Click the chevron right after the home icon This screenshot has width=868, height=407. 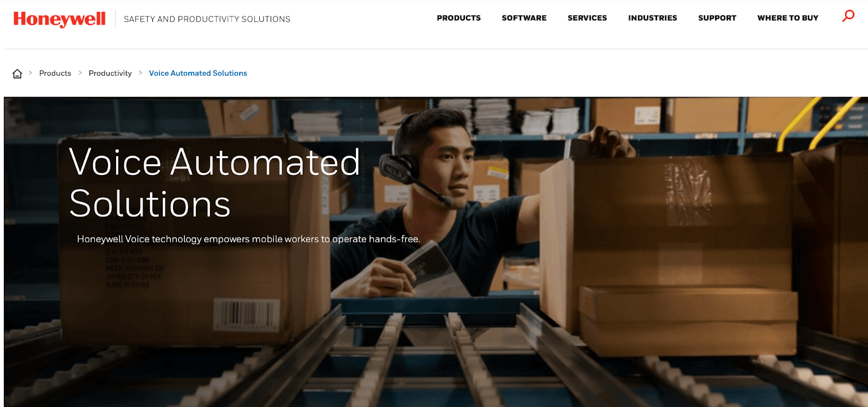(x=30, y=73)
